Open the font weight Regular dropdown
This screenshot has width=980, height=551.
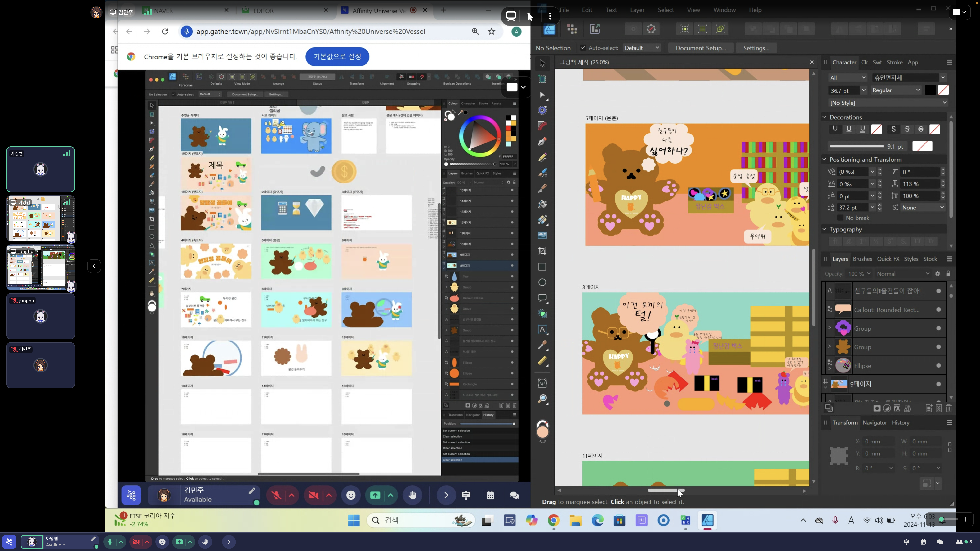tap(896, 90)
